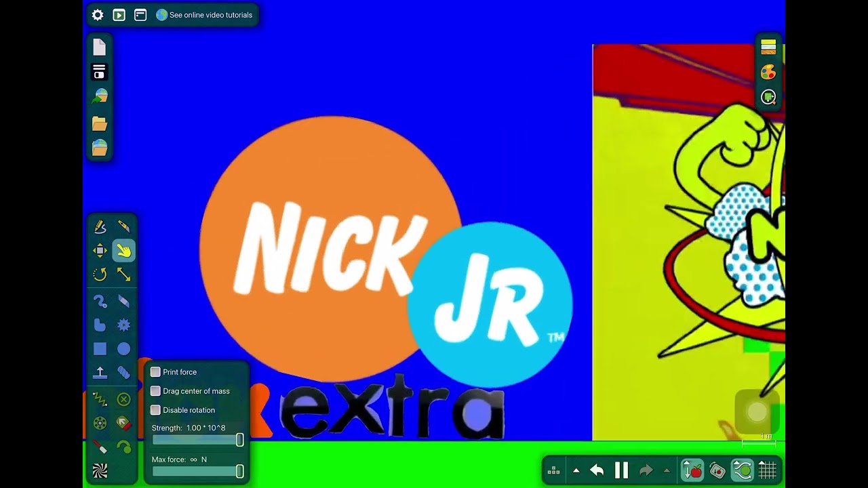Viewport: 868px width, 488px height.
Task: Open the visualization panel icon
Action: [768, 97]
